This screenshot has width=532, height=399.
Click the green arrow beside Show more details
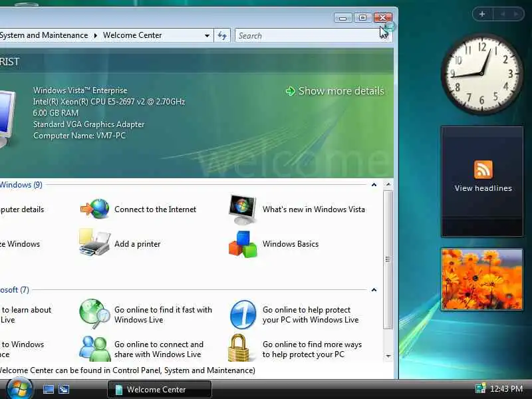click(x=291, y=91)
